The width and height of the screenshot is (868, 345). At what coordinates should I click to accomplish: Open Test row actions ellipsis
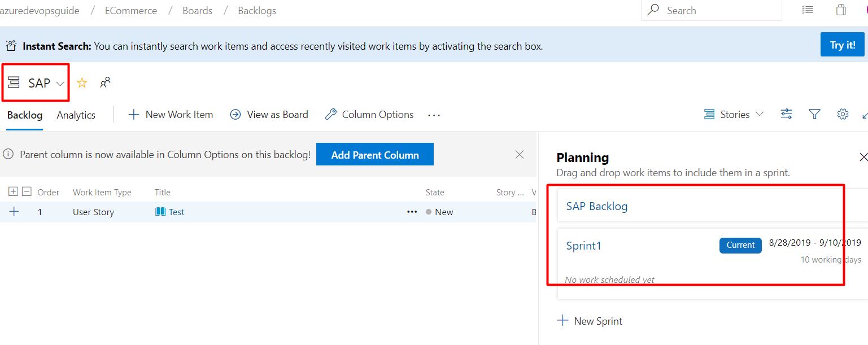(412, 212)
